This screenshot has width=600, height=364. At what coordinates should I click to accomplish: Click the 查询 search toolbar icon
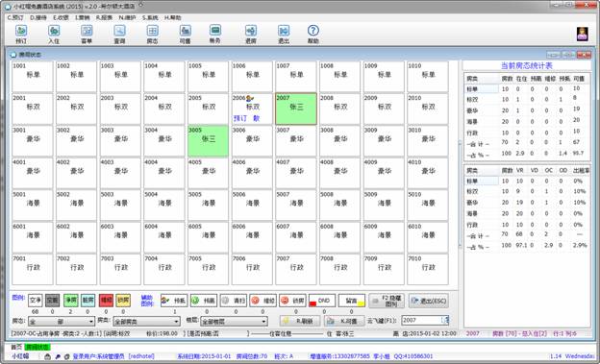click(x=120, y=31)
